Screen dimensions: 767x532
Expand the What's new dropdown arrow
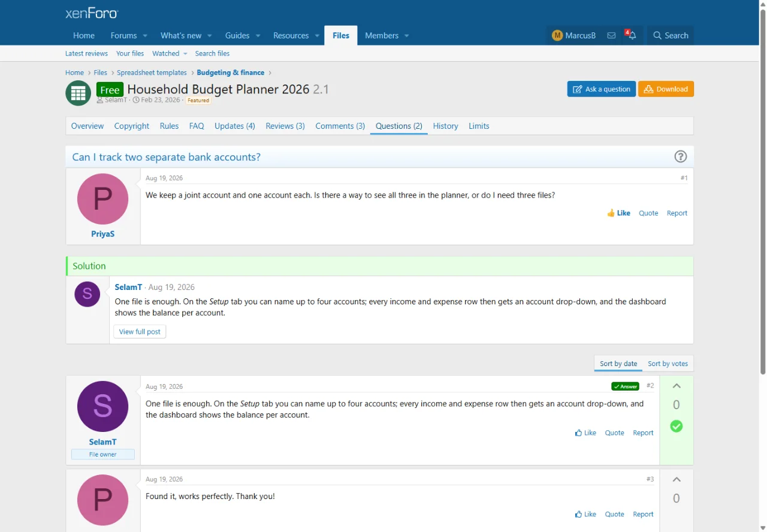(x=210, y=35)
